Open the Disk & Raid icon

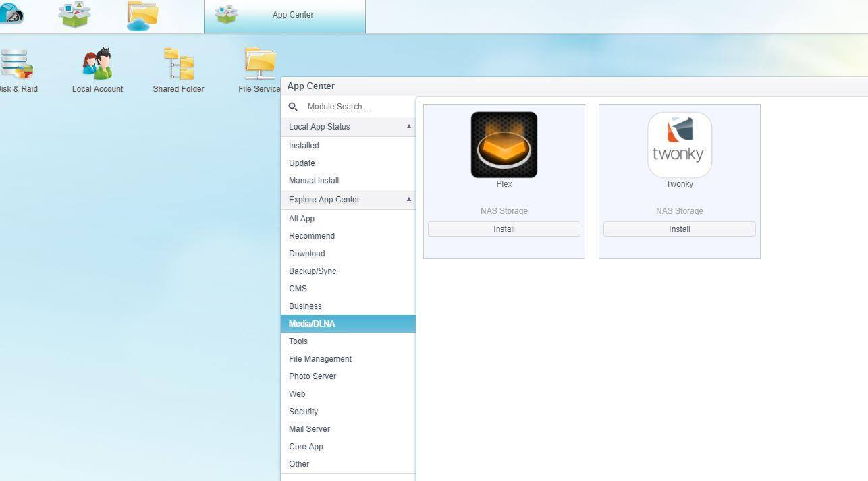coord(16,65)
